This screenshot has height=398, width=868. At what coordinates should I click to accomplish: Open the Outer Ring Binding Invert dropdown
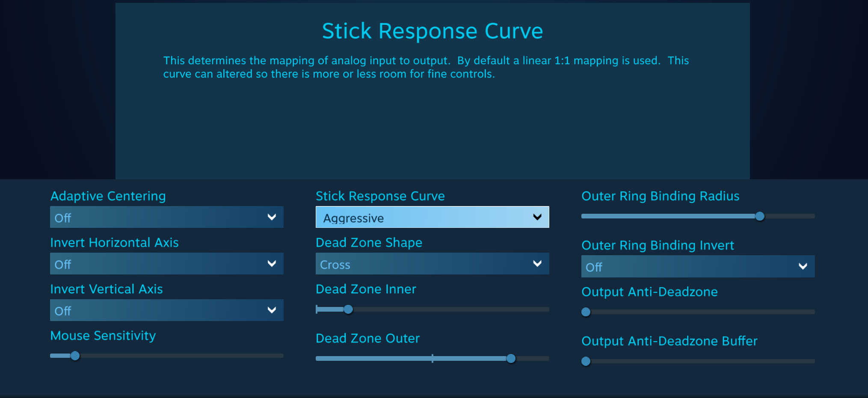click(698, 266)
